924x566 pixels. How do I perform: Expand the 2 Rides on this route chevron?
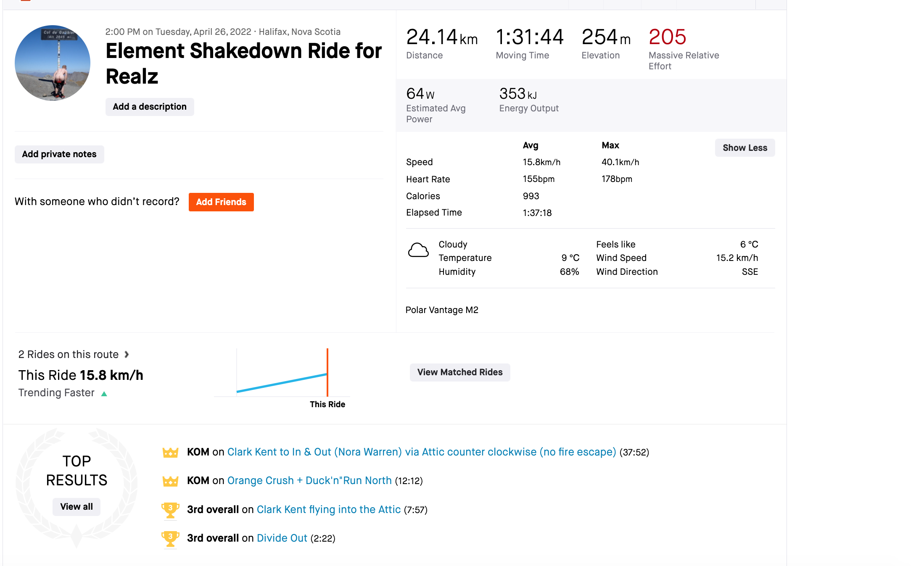pos(127,355)
